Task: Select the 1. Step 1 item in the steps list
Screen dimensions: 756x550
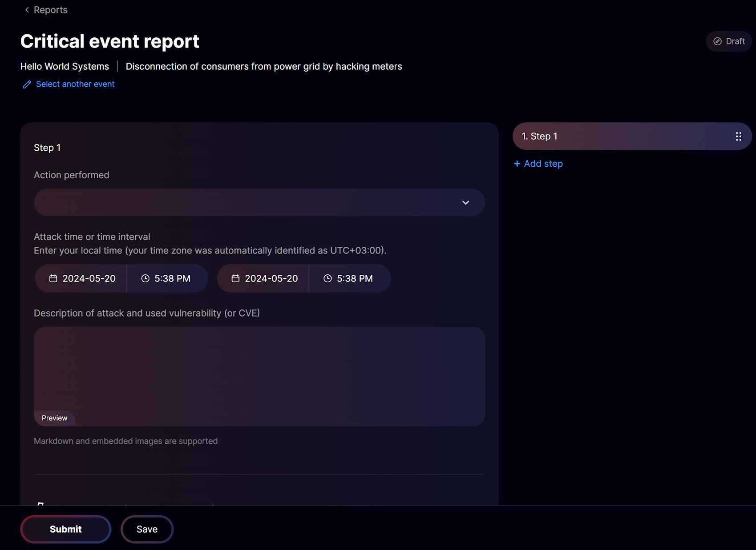Action: tap(632, 136)
